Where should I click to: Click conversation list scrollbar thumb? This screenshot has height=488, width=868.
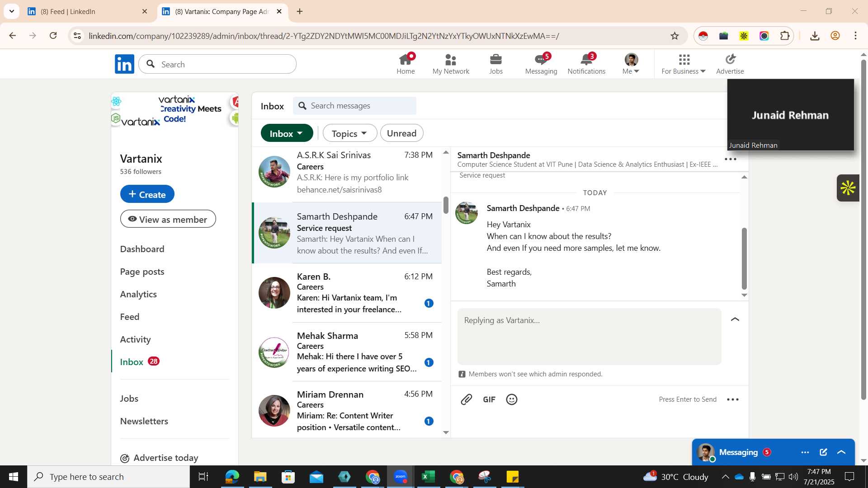(446, 206)
